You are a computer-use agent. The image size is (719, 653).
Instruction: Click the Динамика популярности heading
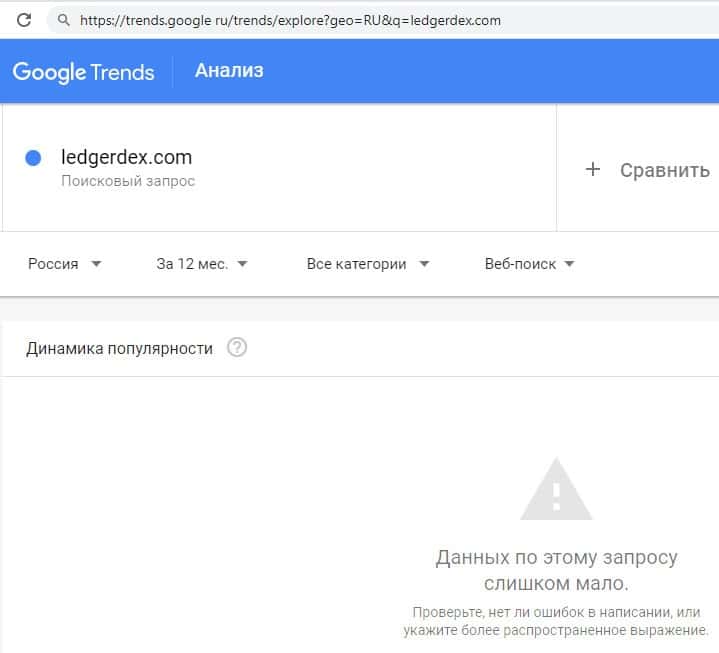(119, 348)
